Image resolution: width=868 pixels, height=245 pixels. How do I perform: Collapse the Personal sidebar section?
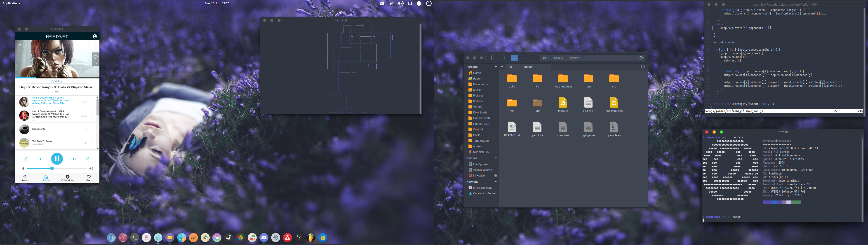[496, 67]
